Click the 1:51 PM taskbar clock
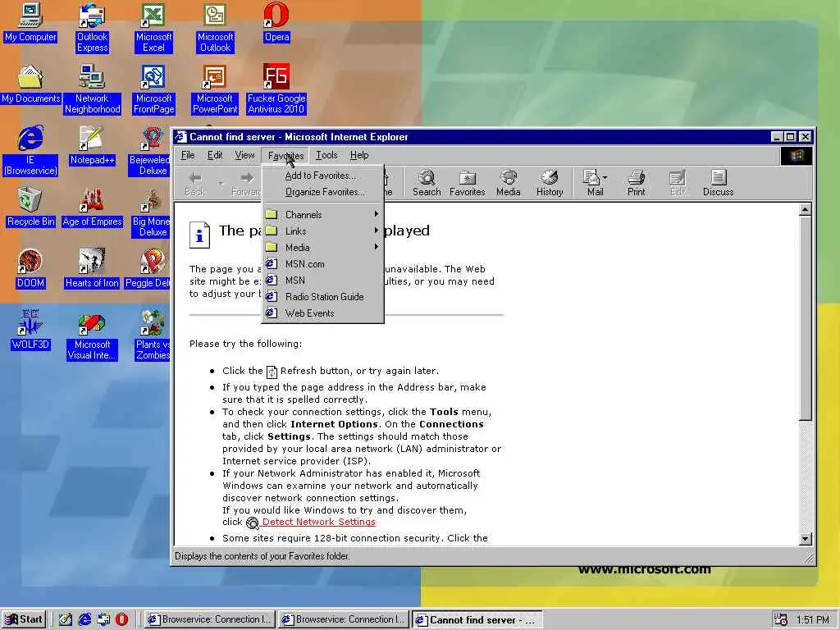 click(x=813, y=620)
